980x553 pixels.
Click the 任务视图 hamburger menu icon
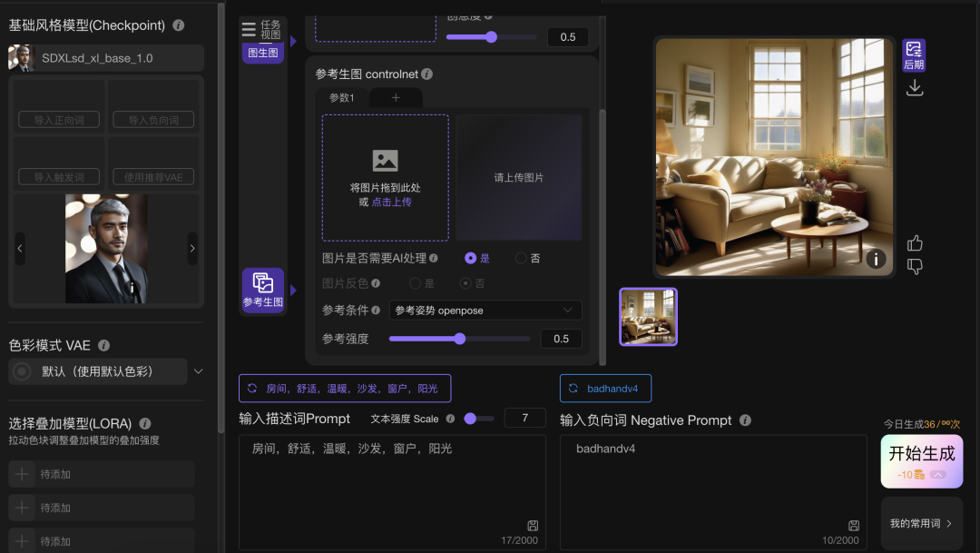[249, 30]
